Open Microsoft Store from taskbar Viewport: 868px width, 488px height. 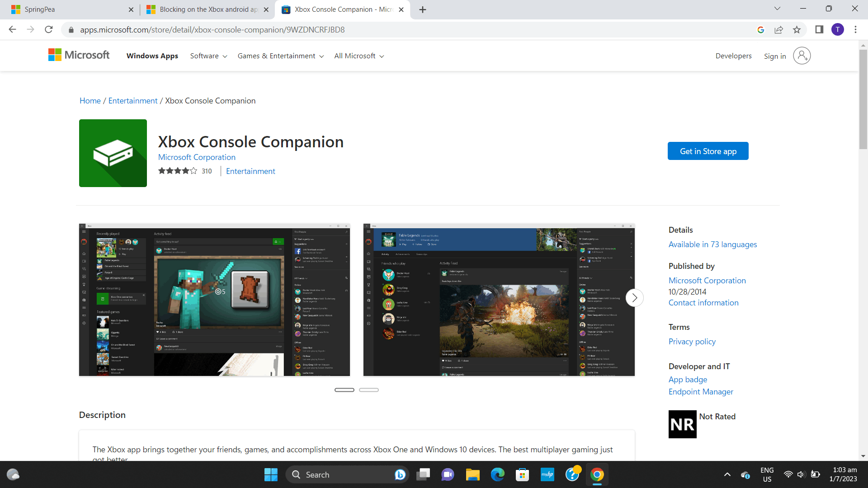523,474
